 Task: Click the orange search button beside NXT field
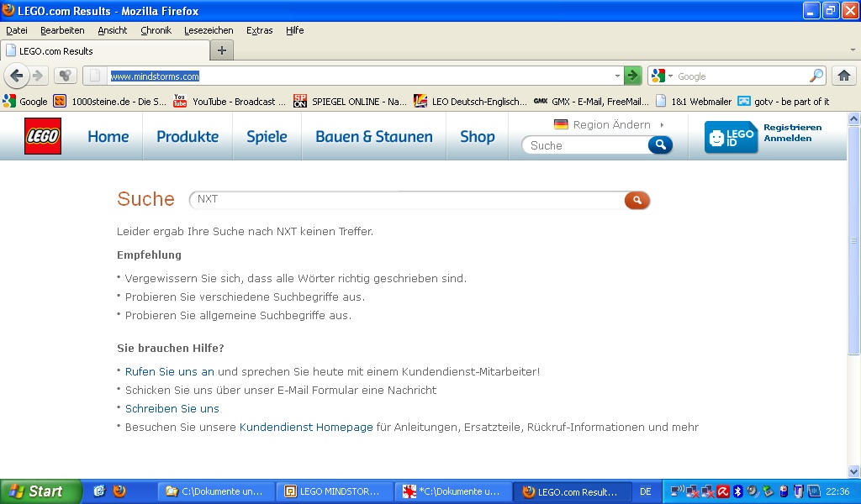point(637,200)
